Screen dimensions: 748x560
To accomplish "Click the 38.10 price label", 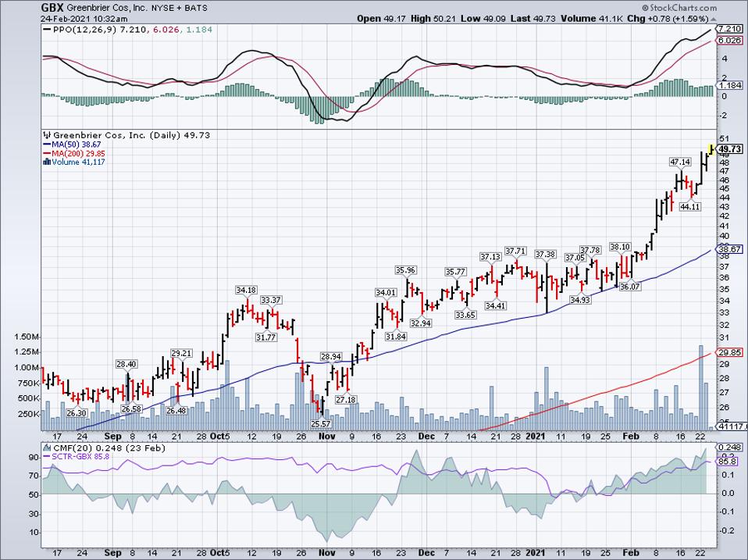I will point(620,247).
